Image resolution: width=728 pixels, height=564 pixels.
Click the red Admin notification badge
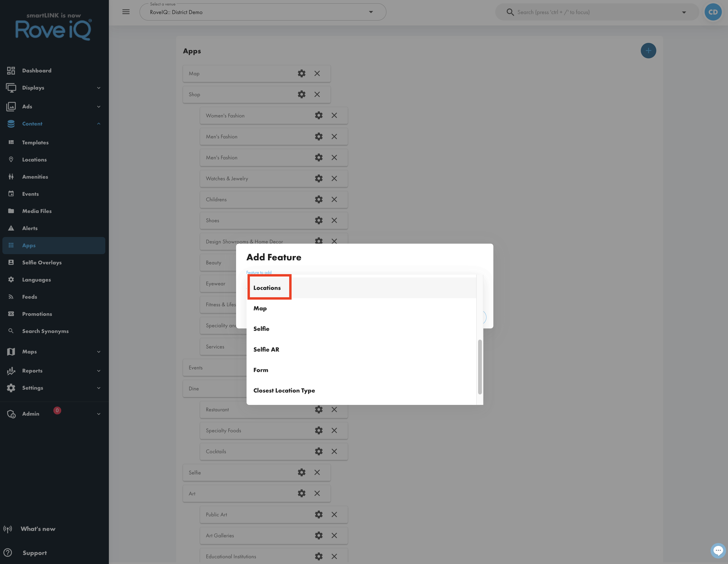tap(57, 410)
